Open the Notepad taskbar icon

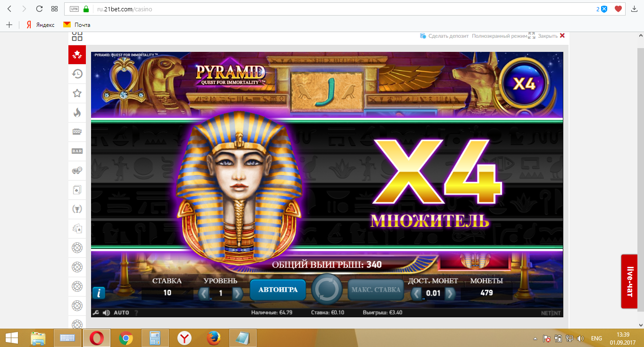(x=243, y=338)
